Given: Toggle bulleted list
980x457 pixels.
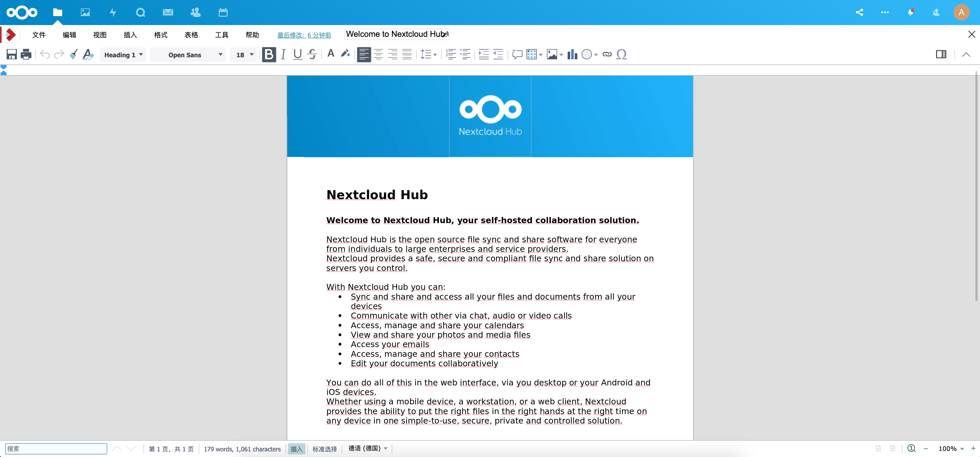Looking at the screenshot, I should (465, 54).
